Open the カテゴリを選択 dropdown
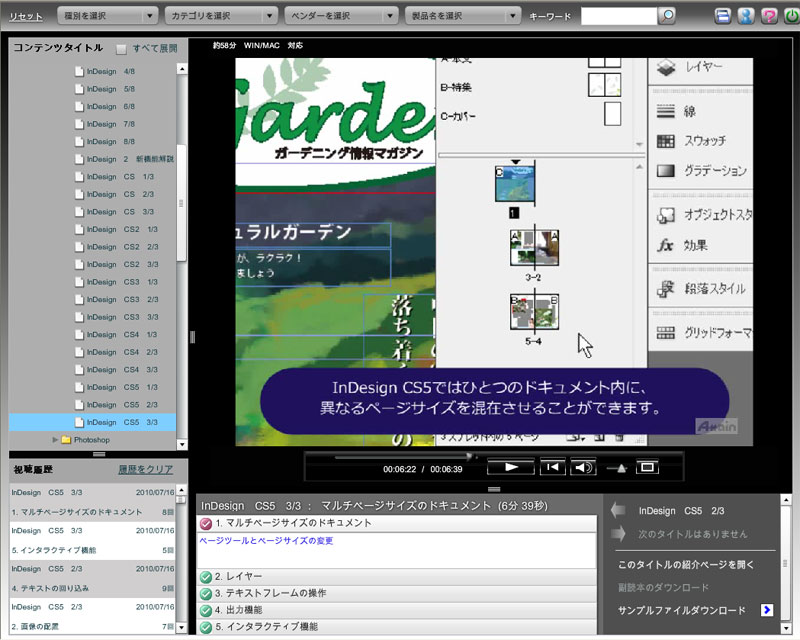The width and height of the screenshot is (800, 640). click(220, 16)
